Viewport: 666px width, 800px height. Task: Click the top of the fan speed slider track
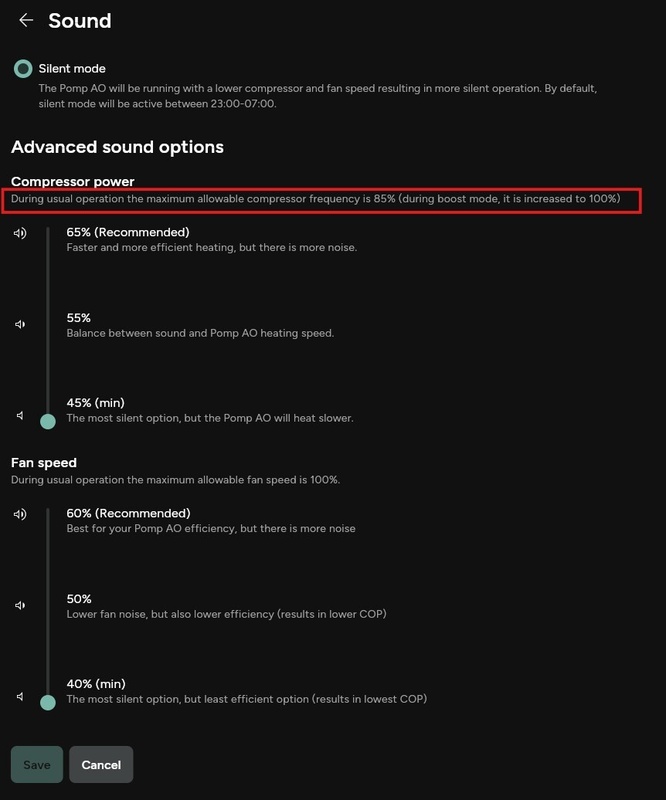click(48, 512)
